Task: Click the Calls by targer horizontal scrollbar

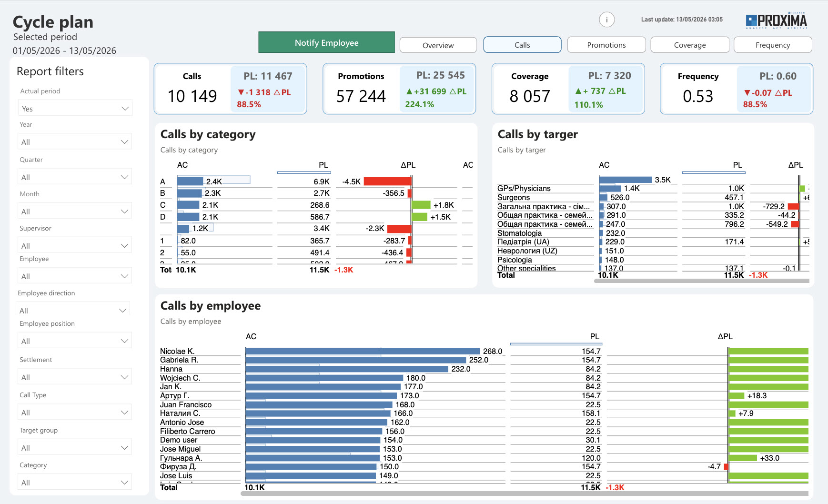Action: [702, 281]
